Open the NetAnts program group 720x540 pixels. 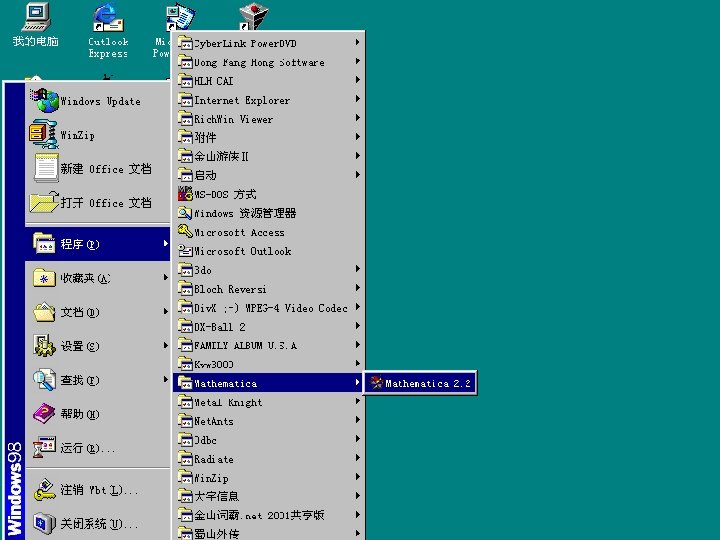click(269, 421)
